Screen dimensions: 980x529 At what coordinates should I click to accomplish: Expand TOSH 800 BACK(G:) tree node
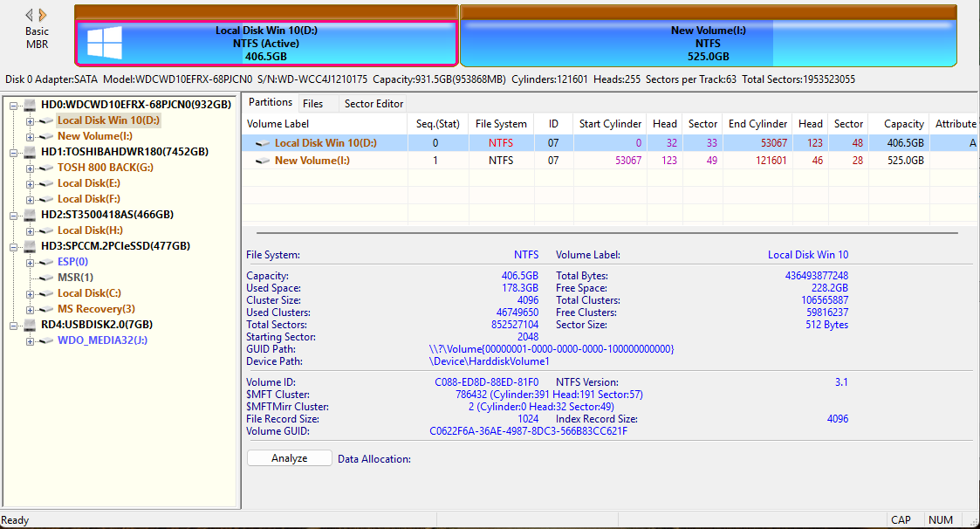(x=30, y=168)
